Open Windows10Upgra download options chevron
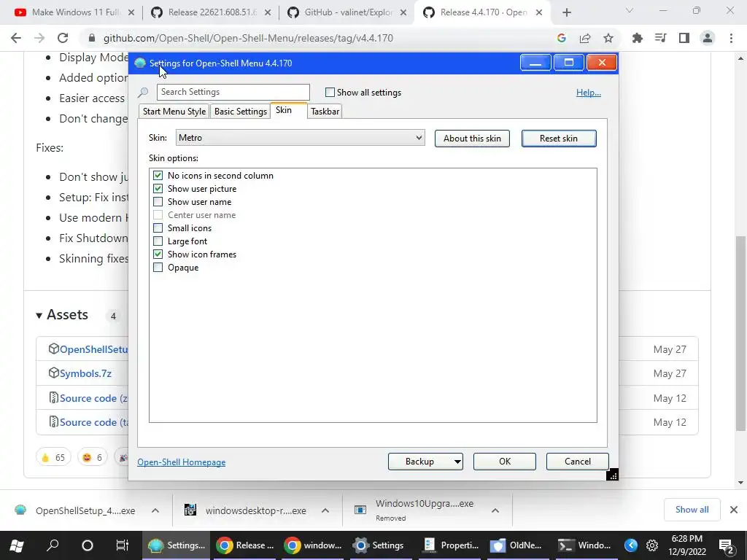Image resolution: width=747 pixels, height=560 pixels. pyautogui.click(x=495, y=510)
